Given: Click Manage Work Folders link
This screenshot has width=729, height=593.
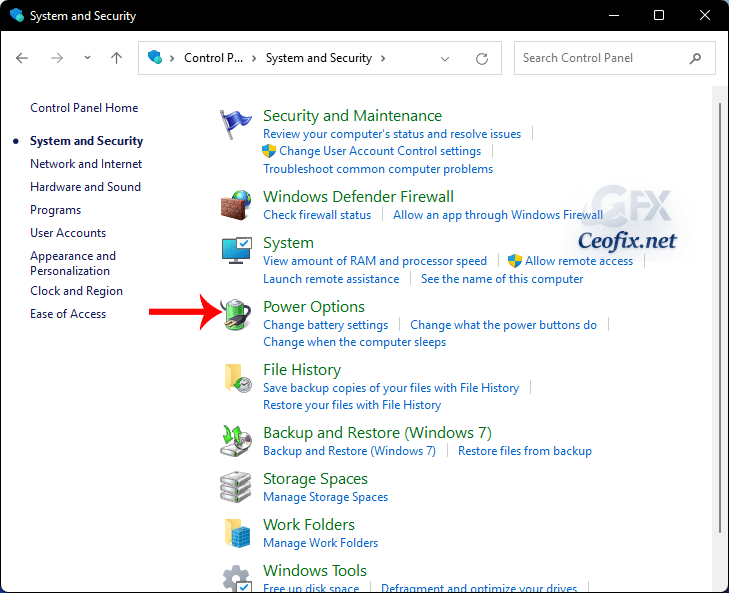Looking at the screenshot, I should point(320,543).
